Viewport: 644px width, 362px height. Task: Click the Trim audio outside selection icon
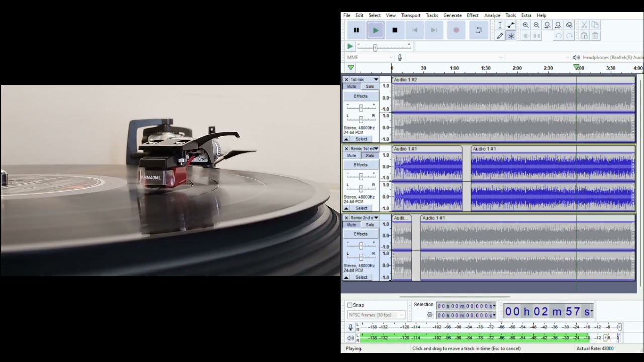[x=526, y=36]
